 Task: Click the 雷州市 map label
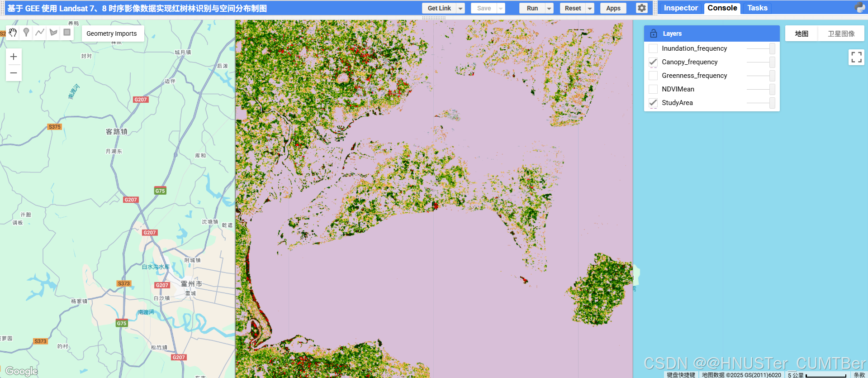tap(191, 284)
